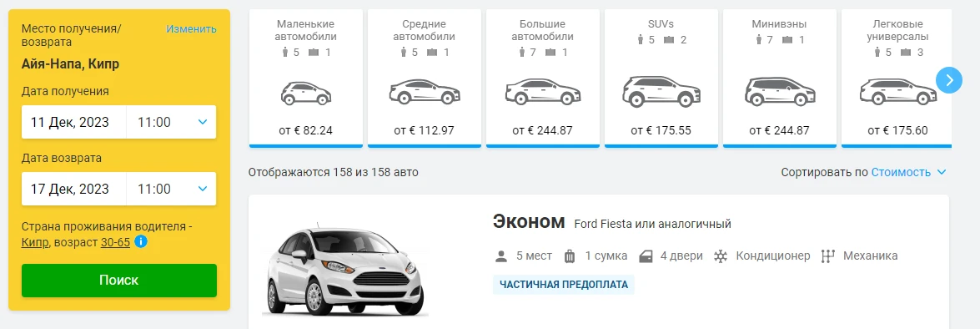Click the manual transmission gear icon
The height and width of the screenshot is (329, 980).
tap(828, 256)
